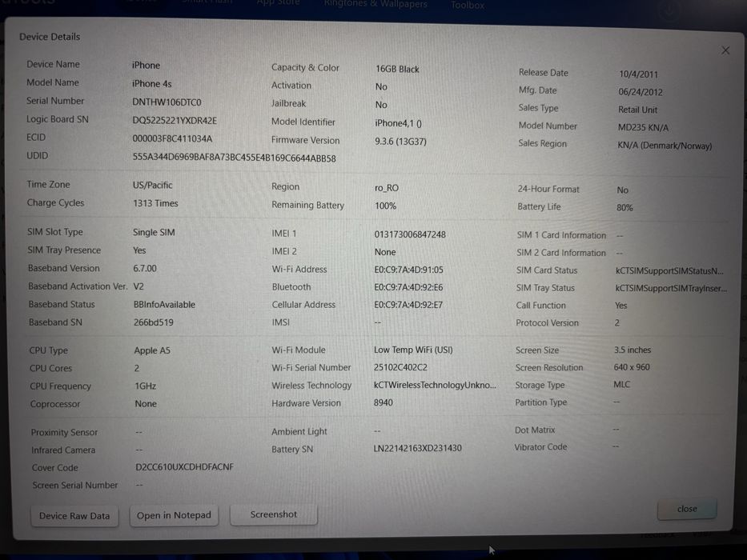Click SIM card status kCTSIMSupportSIMStatusN...

669,271
